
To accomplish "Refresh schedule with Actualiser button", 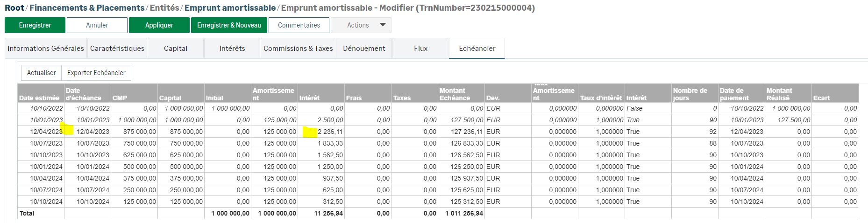I will tap(41, 73).
